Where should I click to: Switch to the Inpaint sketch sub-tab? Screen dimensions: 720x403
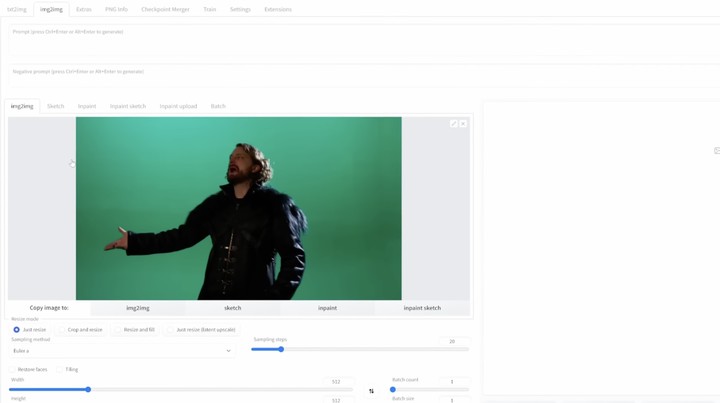click(128, 106)
